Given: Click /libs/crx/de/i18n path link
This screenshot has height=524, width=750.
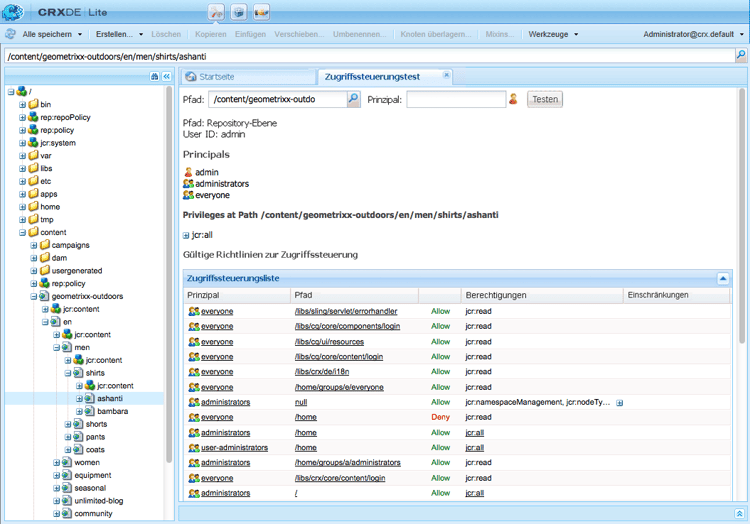Looking at the screenshot, I should [322, 372].
